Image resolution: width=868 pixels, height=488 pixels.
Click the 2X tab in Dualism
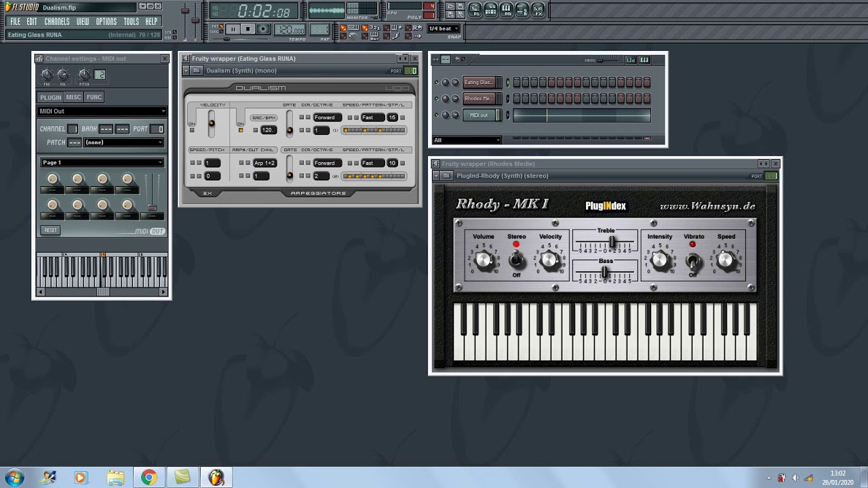click(208, 193)
